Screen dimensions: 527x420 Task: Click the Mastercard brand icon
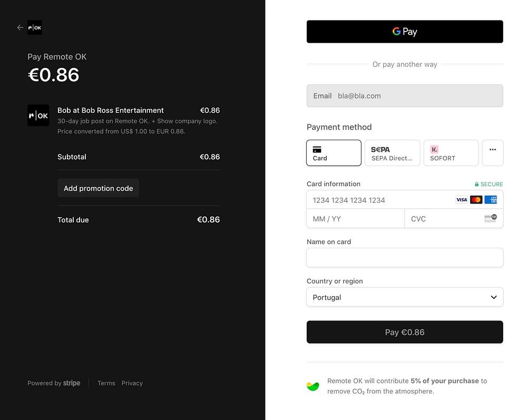pos(476,200)
